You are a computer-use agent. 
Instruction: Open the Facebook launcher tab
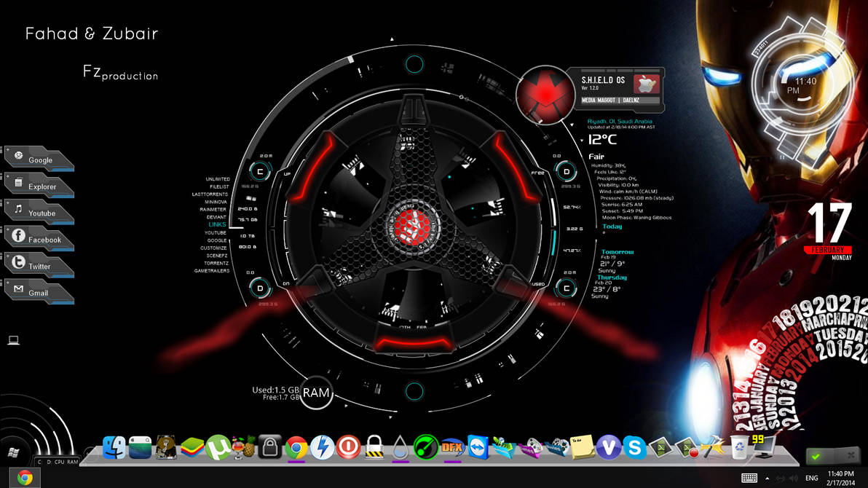40,238
